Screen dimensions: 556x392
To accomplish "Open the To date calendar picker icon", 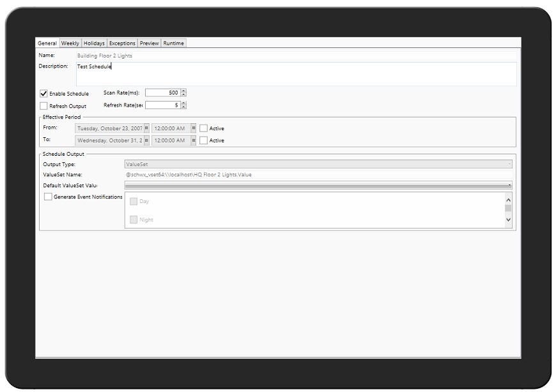I will (146, 140).
